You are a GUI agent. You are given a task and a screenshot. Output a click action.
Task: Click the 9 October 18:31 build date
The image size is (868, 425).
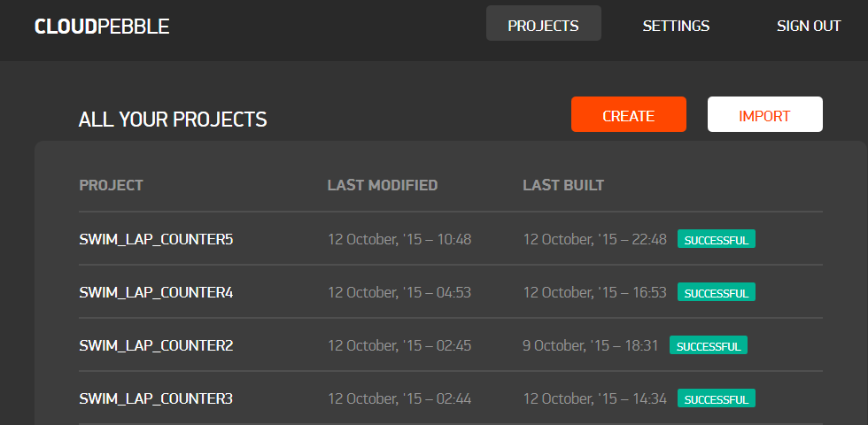click(x=591, y=346)
